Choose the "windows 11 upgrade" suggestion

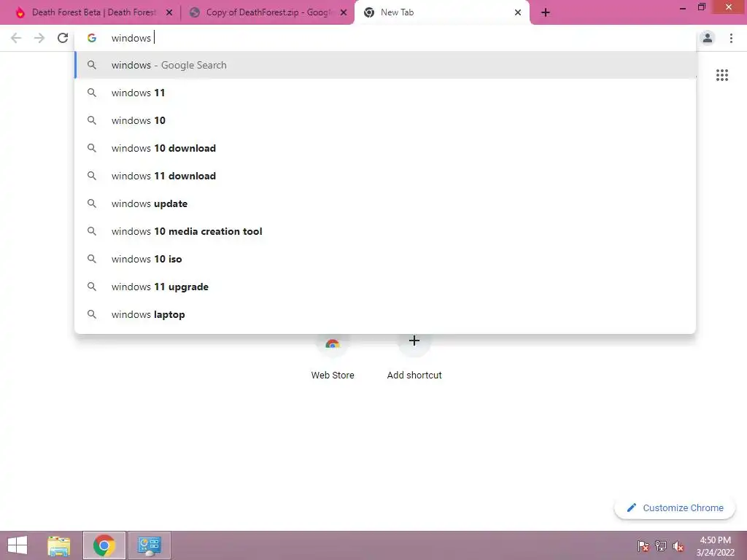click(x=385, y=287)
